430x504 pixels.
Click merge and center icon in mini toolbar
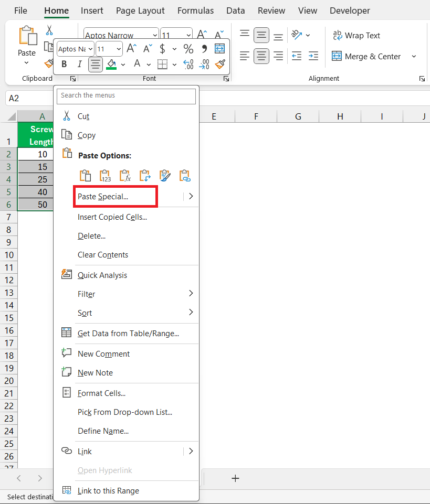(220, 49)
